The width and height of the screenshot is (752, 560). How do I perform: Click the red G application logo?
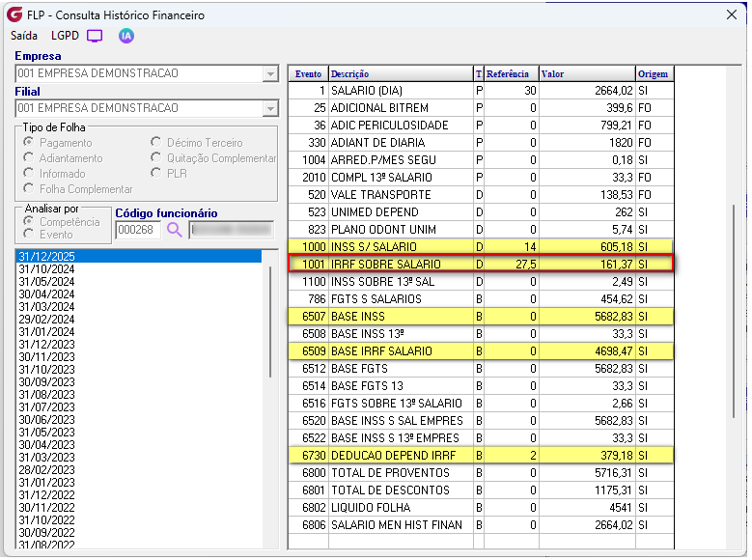pos(14,14)
